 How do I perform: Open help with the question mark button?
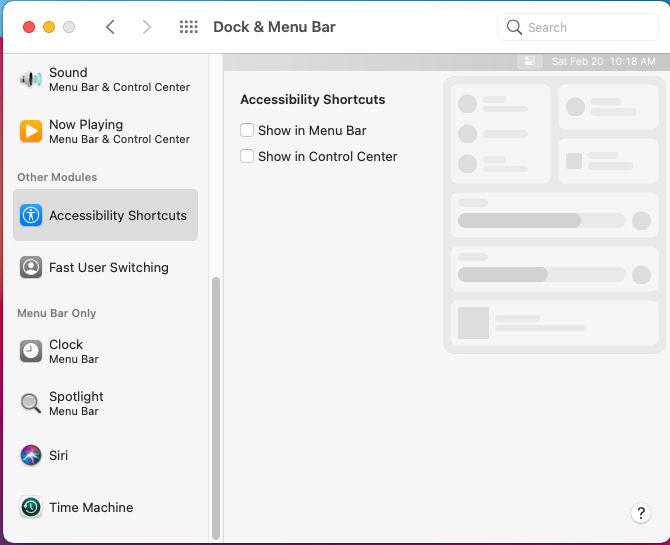[x=641, y=513]
